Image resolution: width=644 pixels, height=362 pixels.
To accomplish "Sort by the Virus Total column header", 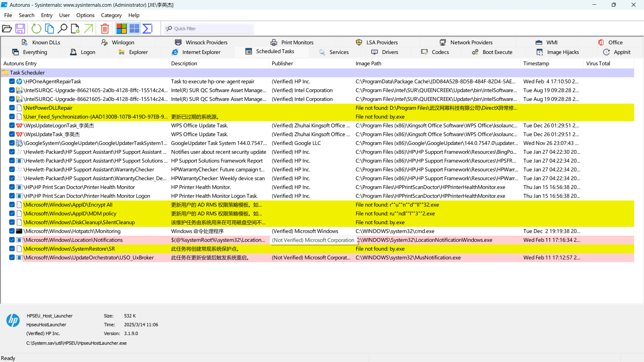I will point(609,63).
